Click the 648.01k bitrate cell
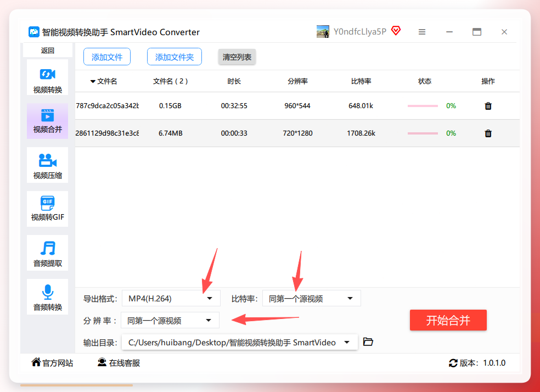Viewport: 540px width, 392px height. click(361, 106)
